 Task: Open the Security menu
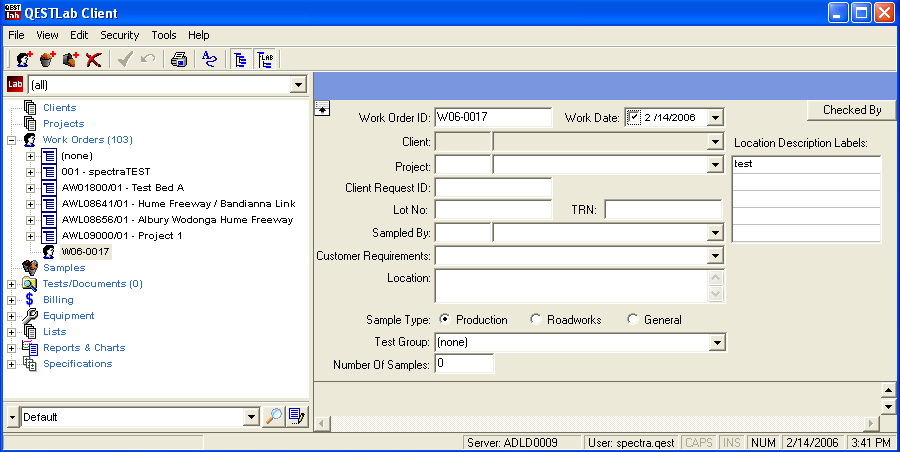tap(119, 35)
